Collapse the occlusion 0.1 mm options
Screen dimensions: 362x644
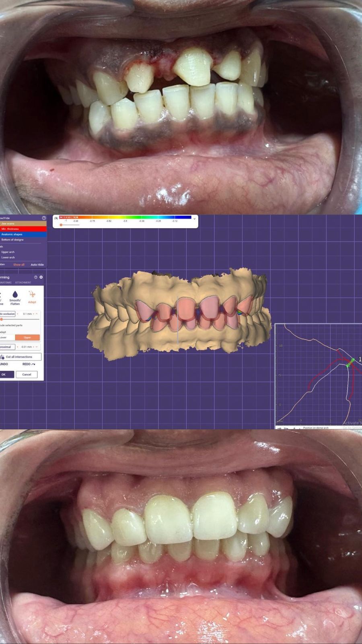coord(37,314)
